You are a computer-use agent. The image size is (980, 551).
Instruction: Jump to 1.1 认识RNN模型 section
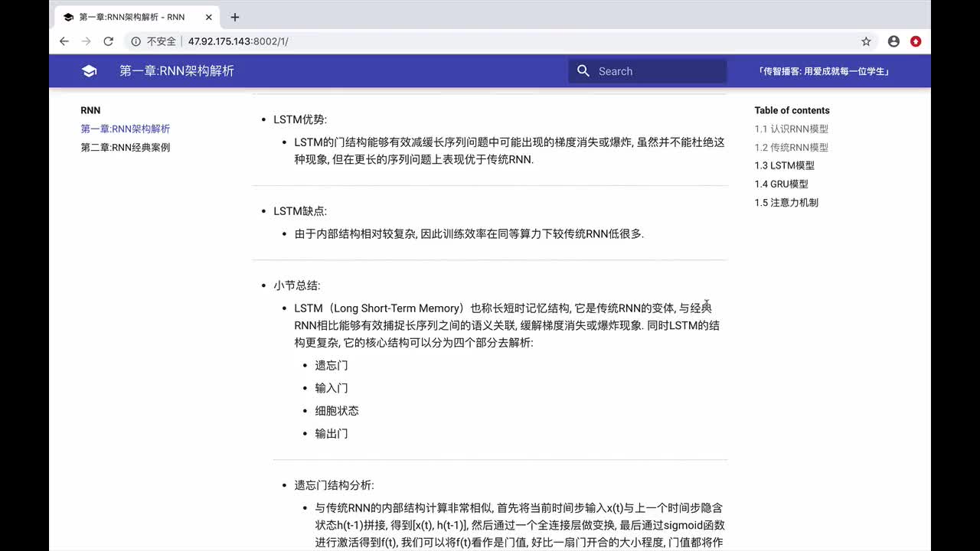coord(792,129)
